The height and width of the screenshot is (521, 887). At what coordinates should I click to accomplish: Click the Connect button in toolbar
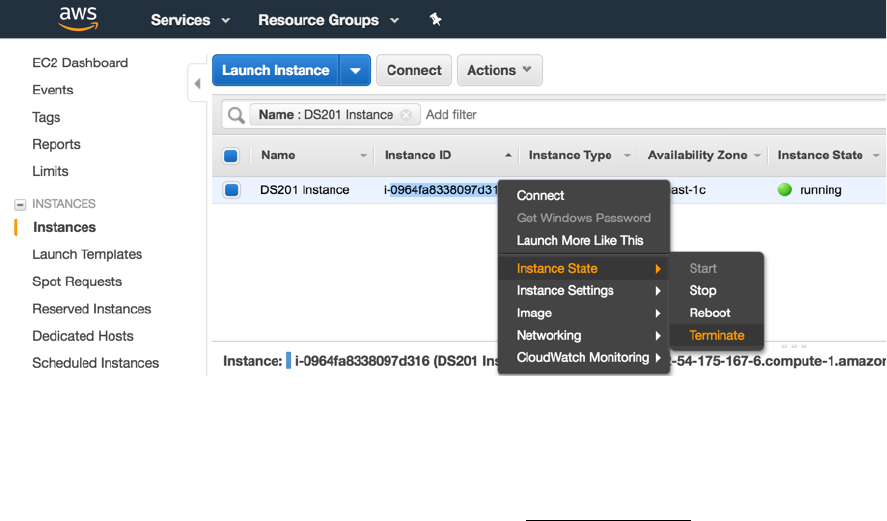click(414, 71)
